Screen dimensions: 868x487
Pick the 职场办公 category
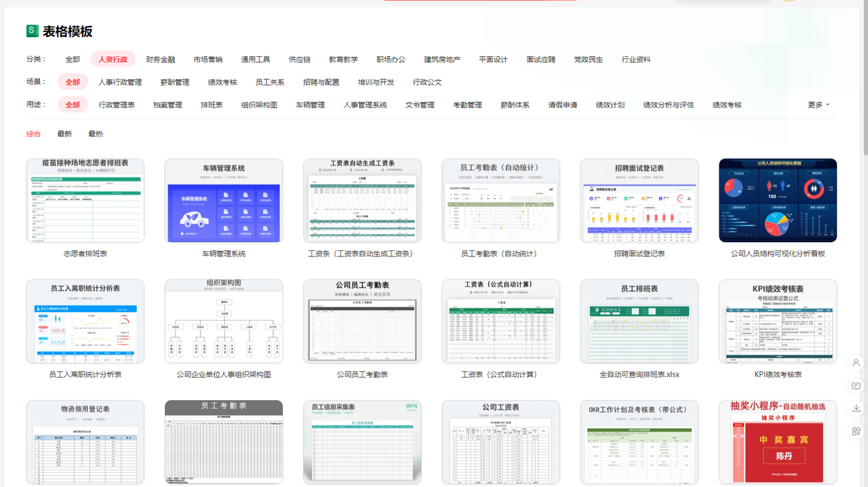pyautogui.click(x=391, y=60)
